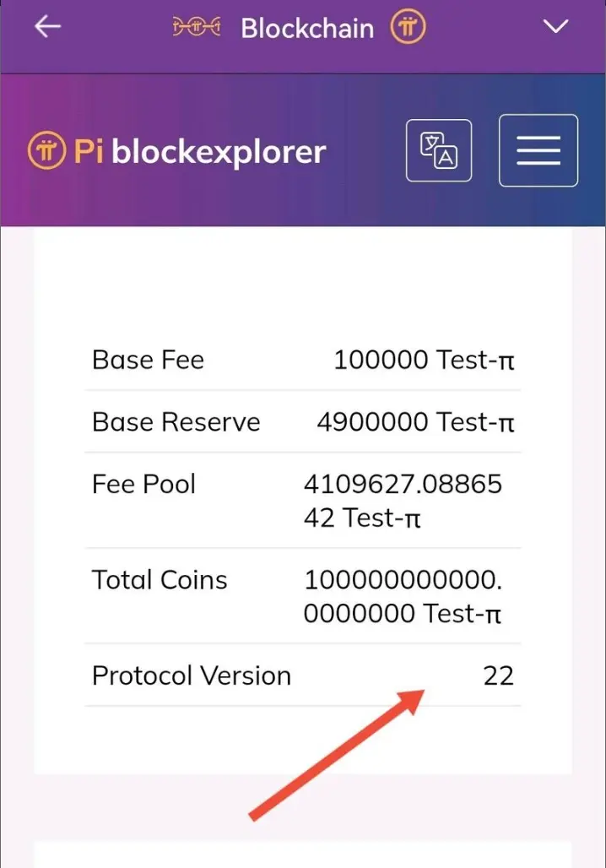Screen dimensions: 606x868
Task: Click the Total Coins amount value
Action: point(403,596)
